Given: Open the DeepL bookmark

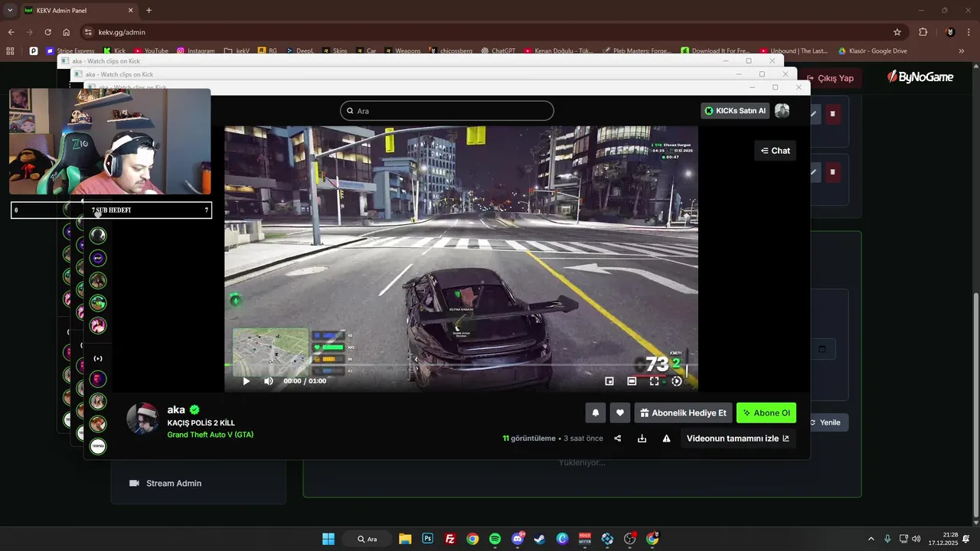Looking at the screenshot, I should tap(299, 51).
